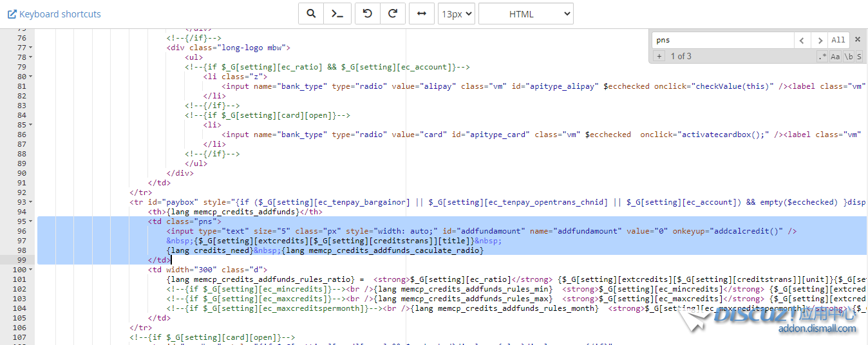Screen dimensions: 868x345
Task: Toggle case-sensitive search Aa option
Action: pyautogui.click(x=835, y=57)
